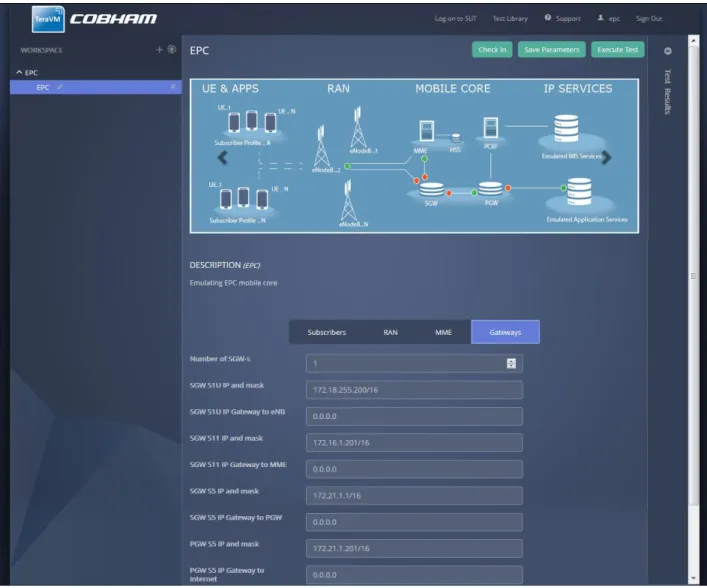Select the EPC item in workspace tree
The image size is (707, 588).
coord(96,87)
